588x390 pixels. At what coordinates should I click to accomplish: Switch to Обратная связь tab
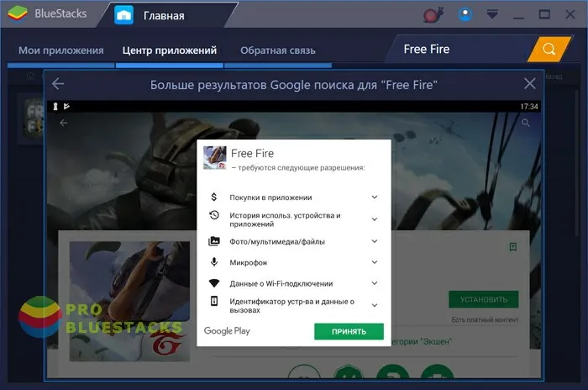(x=277, y=50)
